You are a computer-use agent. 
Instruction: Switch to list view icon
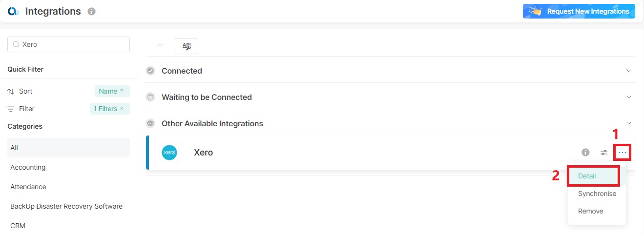point(160,46)
